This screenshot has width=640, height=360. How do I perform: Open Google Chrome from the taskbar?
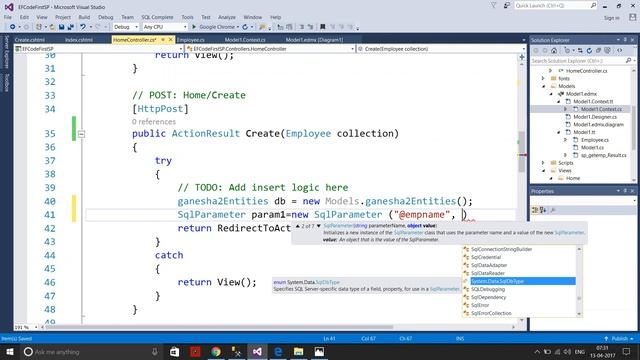coord(216,351)
